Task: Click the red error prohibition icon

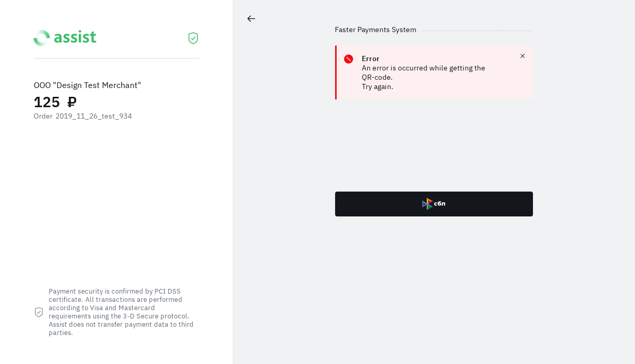Action: 349,59
